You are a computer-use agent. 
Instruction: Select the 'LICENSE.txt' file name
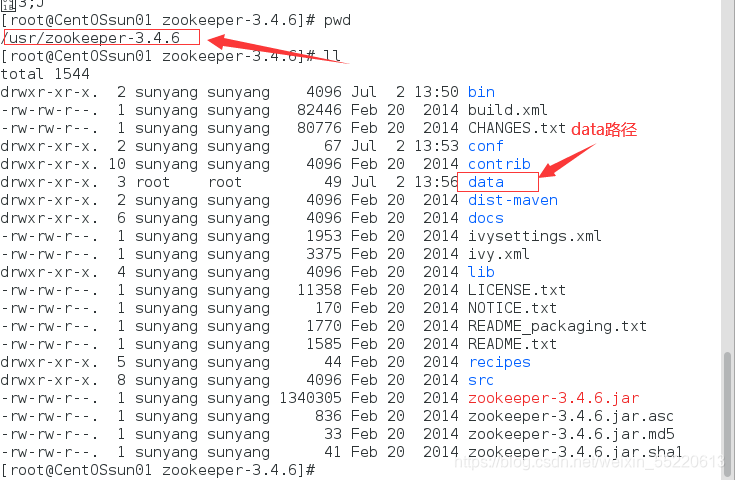[x=517, y=290]
